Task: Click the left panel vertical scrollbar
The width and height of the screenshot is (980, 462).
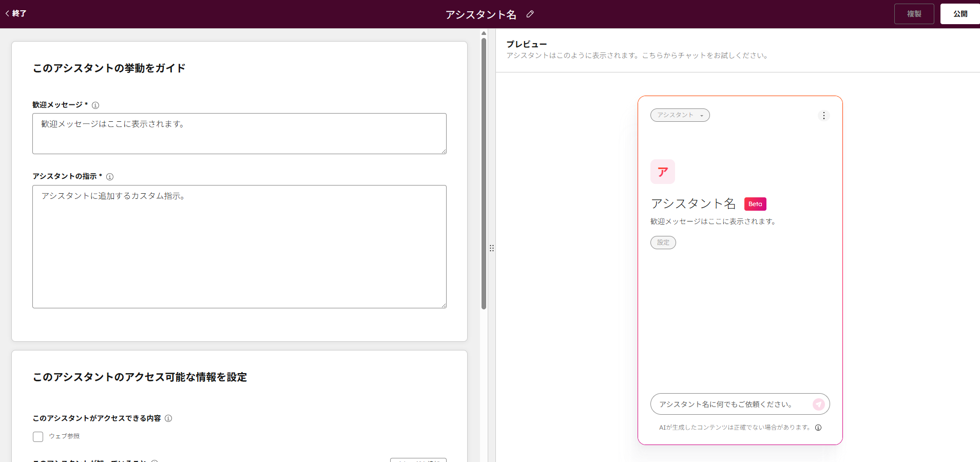Action: (x=484, y=174)
